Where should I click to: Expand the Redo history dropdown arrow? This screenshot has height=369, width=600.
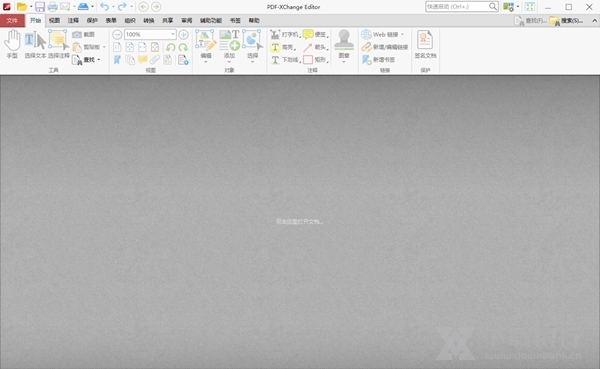point(131,7)
